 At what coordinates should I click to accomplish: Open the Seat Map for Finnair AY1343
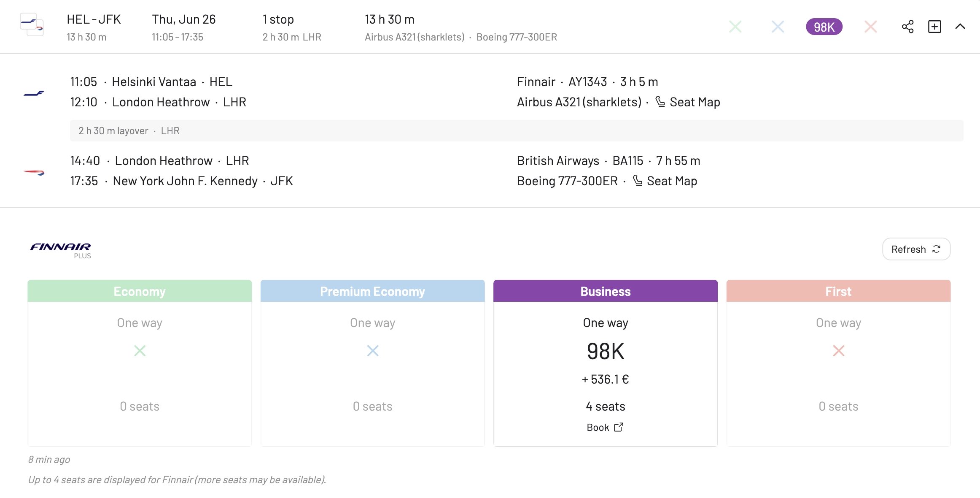(x=695, y=102)
